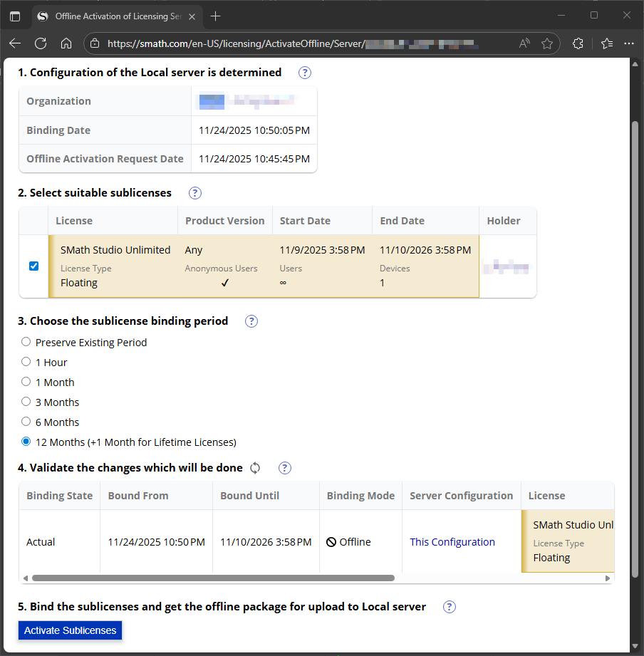Open tab actions menu icon
Screen dimensions: 644x656
click(15, 16)
